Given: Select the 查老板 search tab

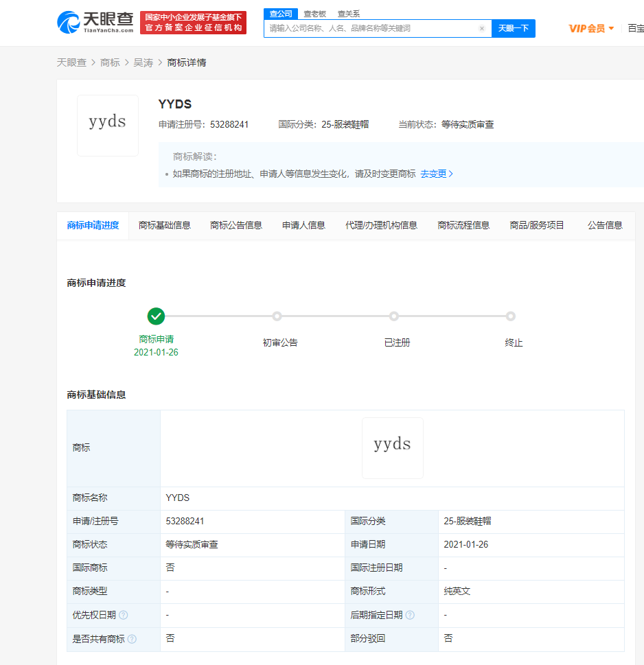Looking at the screenshot, I should tap(315, 14).
